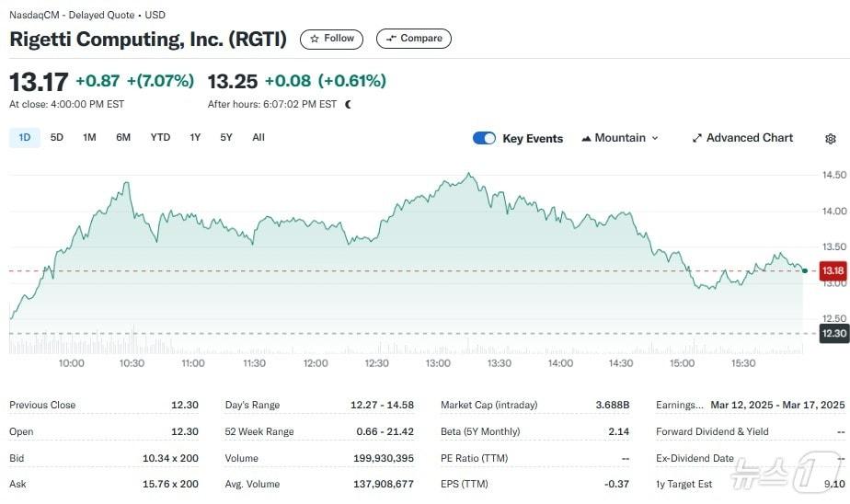Click the Mountain chart icon

pyautogui.click(x=586, y=138)
